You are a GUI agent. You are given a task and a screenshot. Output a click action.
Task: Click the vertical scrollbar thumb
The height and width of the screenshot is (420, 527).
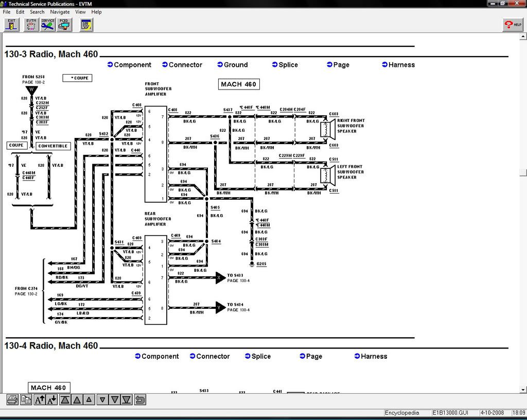[x=523, y=172]
